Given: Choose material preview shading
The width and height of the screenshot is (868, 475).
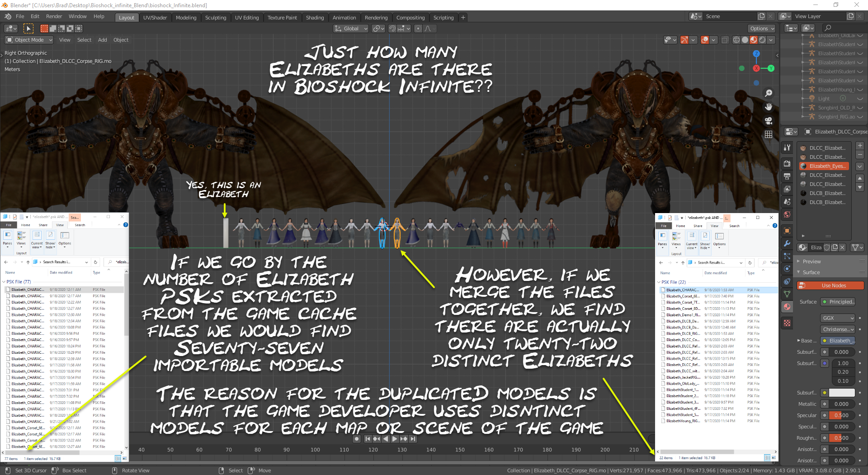Looking at the screenshot, I should coord(754,40).
